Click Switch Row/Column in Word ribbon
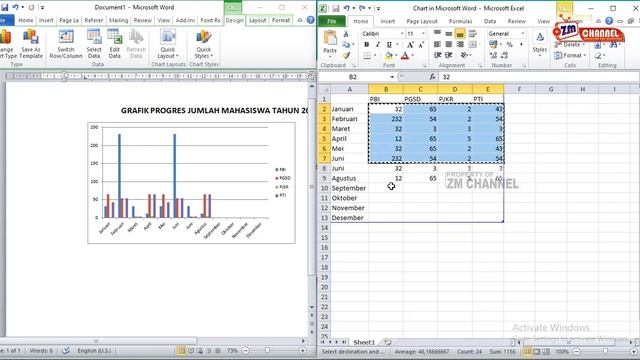640x360 pixels. 66,44
